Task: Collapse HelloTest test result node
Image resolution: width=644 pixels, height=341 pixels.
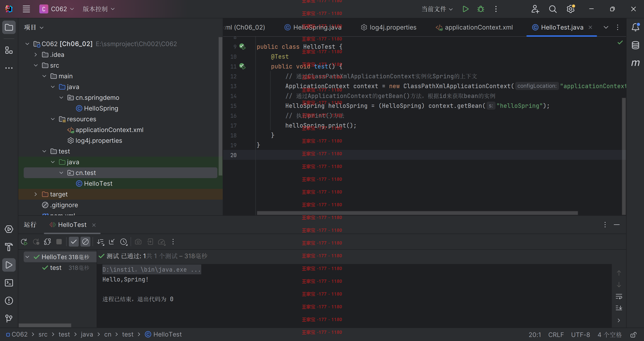Action: (28, 257)
